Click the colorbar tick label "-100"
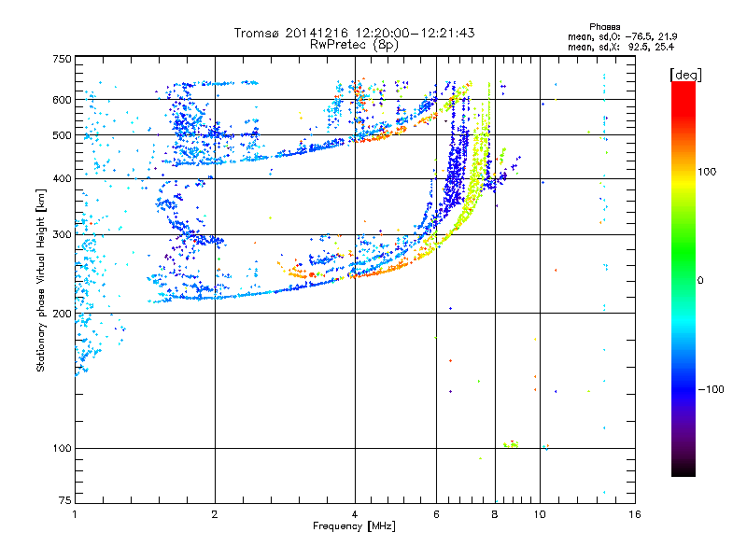The height and width of the screenshot is (560, 747). point(711,389)
